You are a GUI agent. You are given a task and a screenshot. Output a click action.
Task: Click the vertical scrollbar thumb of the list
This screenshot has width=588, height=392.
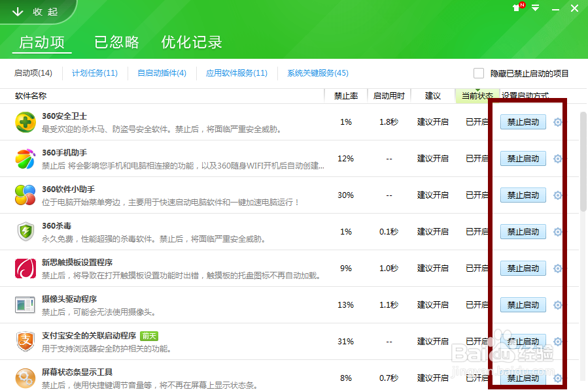(583, 161)
